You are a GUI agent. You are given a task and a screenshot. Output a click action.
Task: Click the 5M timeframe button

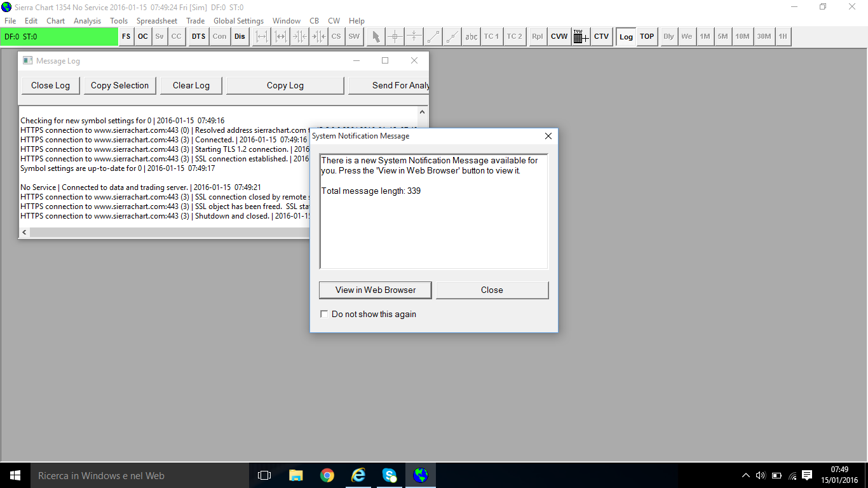(723, 36)
